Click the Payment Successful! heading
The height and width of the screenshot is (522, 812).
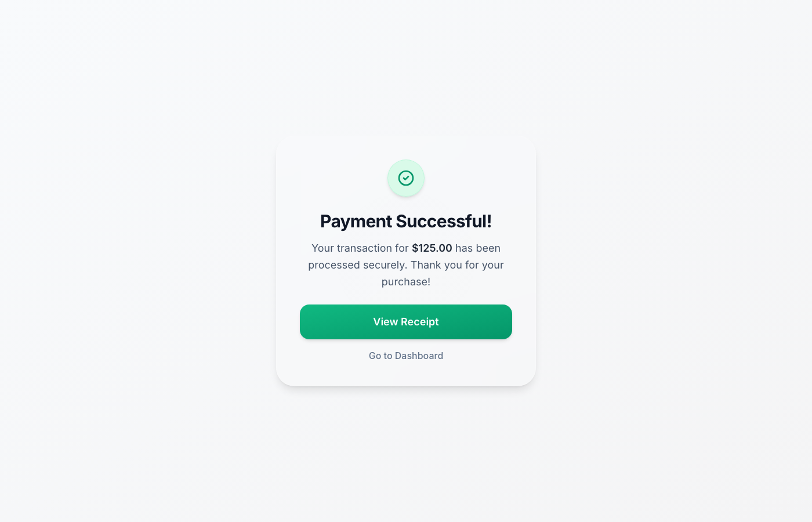point(406,221)
